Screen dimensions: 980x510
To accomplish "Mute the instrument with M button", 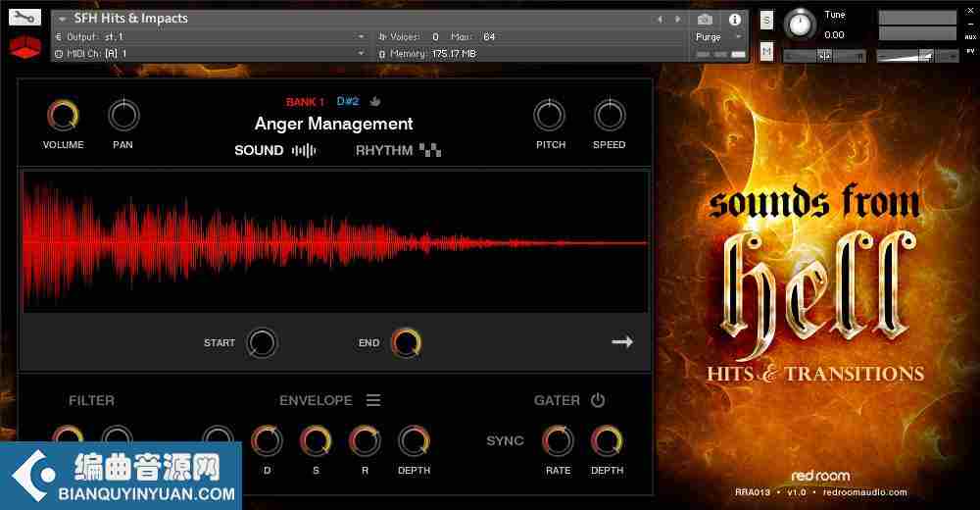I will click(x=766, y=51).
